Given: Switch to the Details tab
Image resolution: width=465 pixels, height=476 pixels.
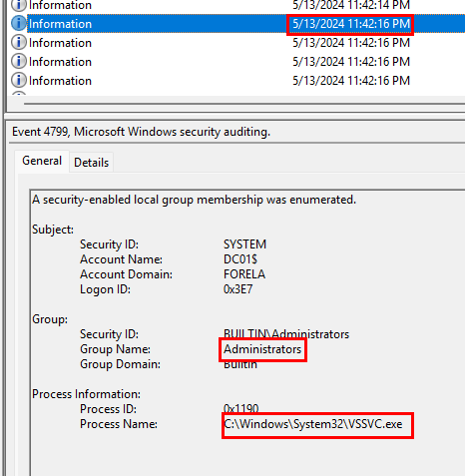Looking at the screenshot, I should [91, 163].
